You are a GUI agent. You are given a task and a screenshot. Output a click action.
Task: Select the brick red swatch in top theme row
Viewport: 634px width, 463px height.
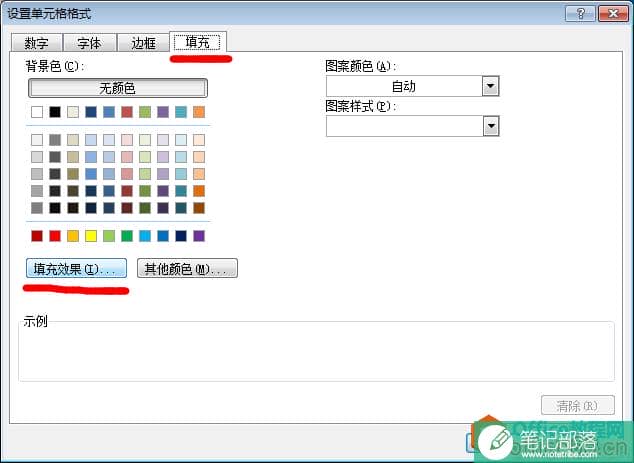(127, 112)
